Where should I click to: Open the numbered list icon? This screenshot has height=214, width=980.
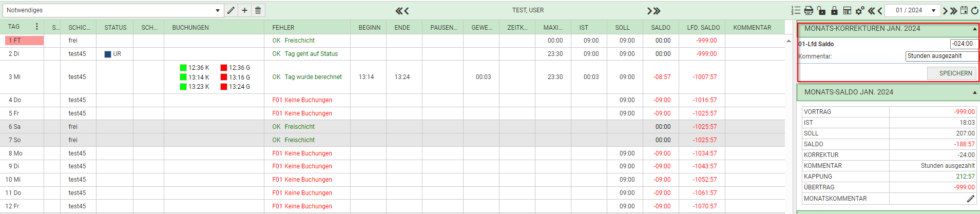[x=796, y=10]
